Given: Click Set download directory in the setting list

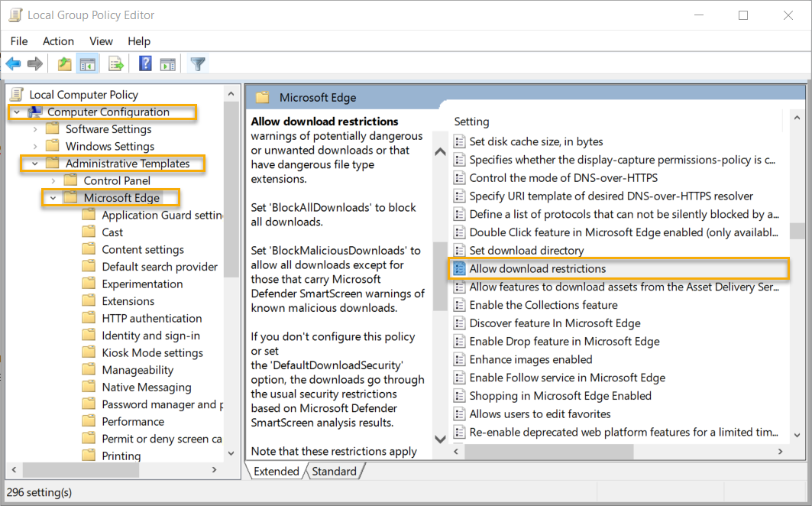Looking at the screenshot, I should 526,250.
